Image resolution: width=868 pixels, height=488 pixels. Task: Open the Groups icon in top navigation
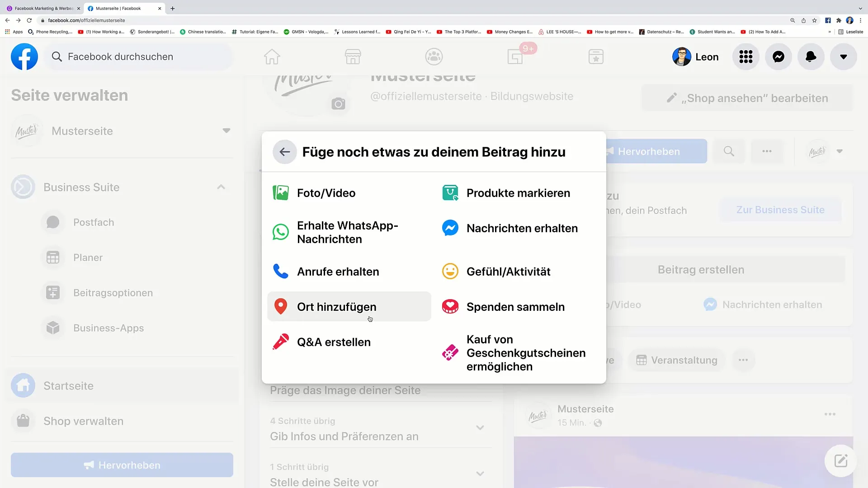pyautogui.click(x=434, y=57)
